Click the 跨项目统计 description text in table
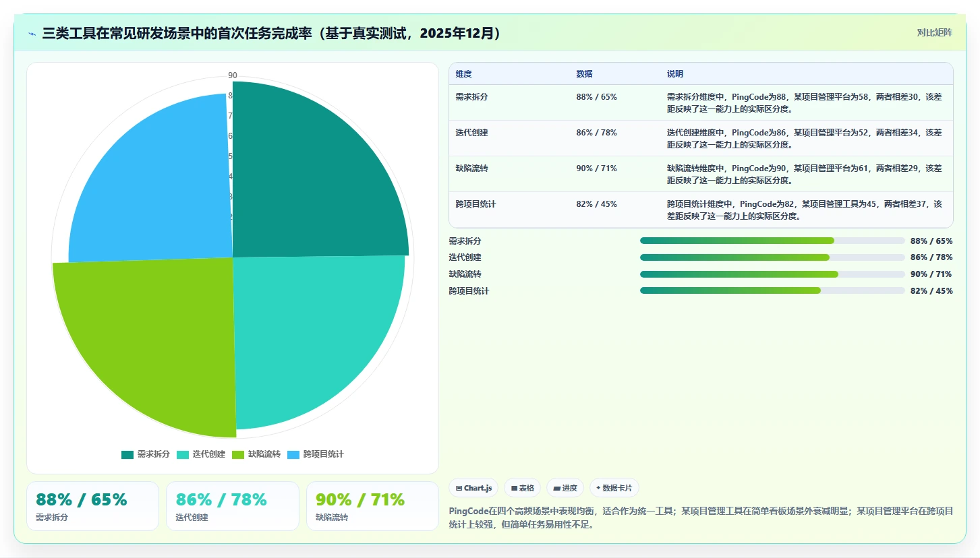The height and width of the screenshot is (558, 980). tap(805, 210)
